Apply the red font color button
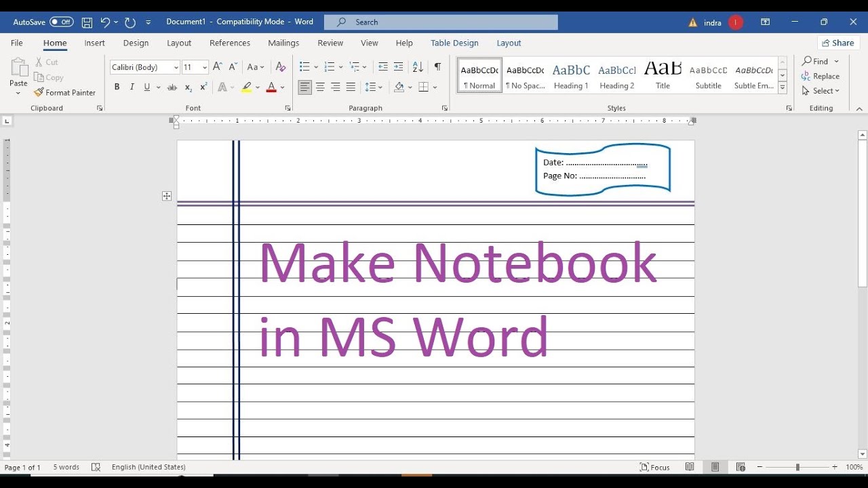The image size is (868, 488). (x=271, y=87)
